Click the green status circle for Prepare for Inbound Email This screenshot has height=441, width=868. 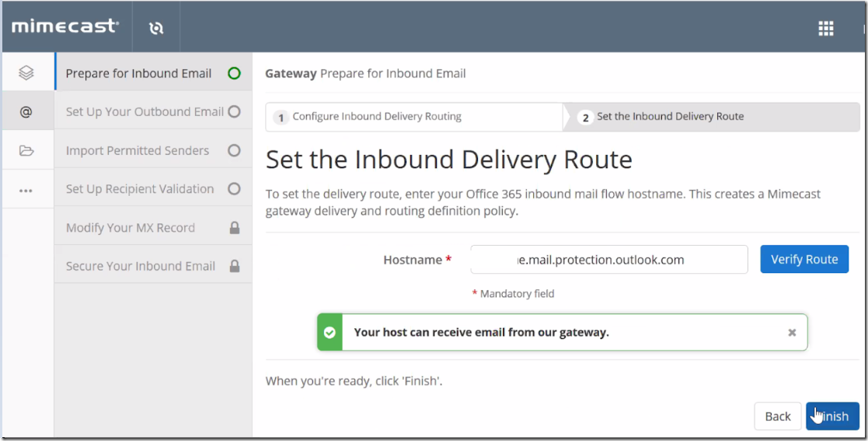coord(234,73)
